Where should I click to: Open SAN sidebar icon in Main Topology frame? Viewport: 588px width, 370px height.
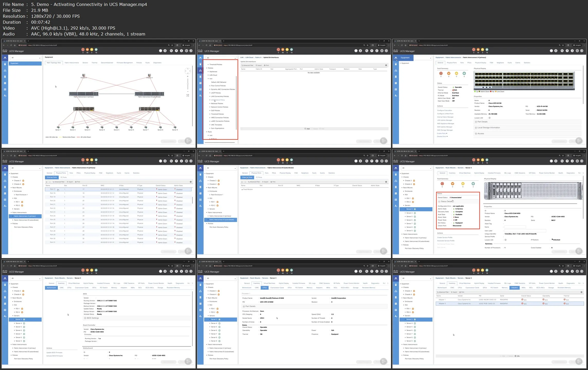coord(5,77)
